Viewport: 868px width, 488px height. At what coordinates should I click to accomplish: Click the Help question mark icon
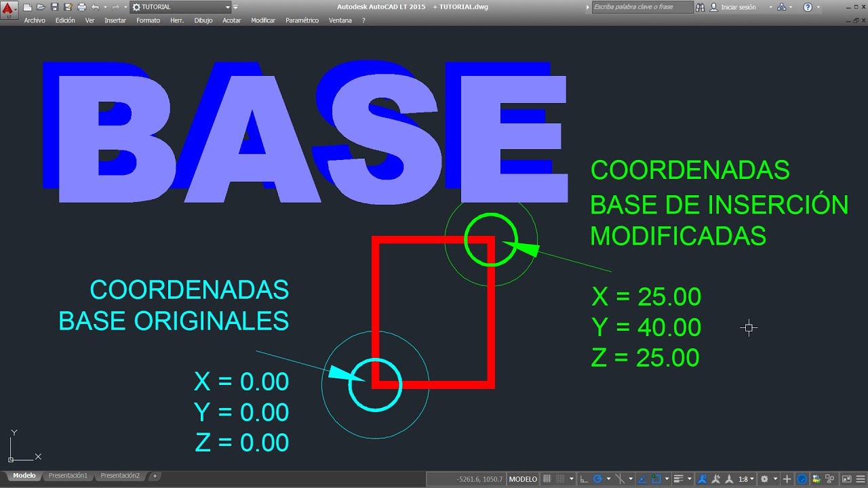pos(807,7)
